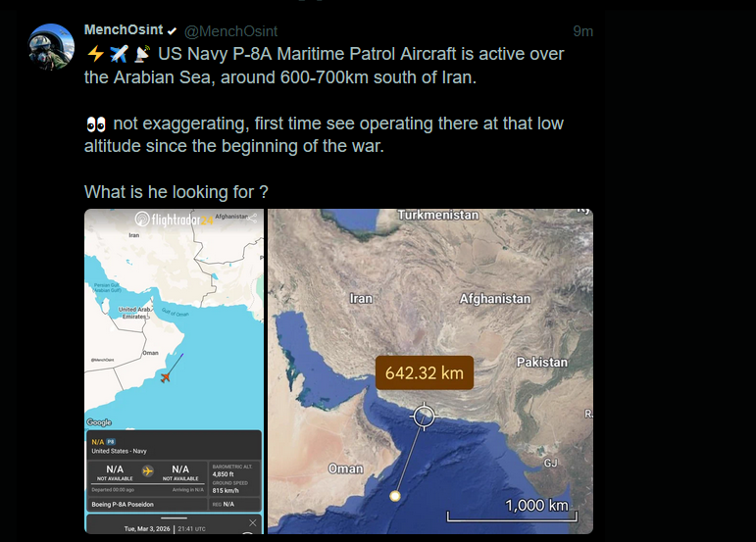Click the 642.32 km distance label
756x542 pixels.
pos(424,373)
